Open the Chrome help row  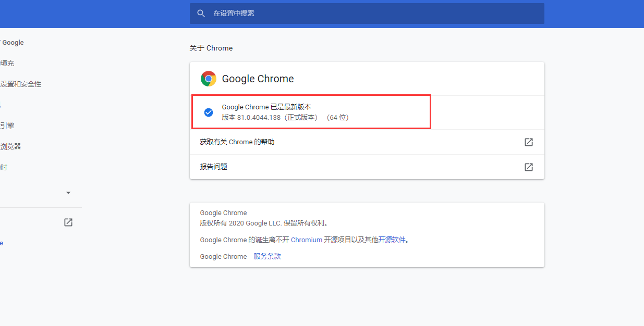[367, 142]
